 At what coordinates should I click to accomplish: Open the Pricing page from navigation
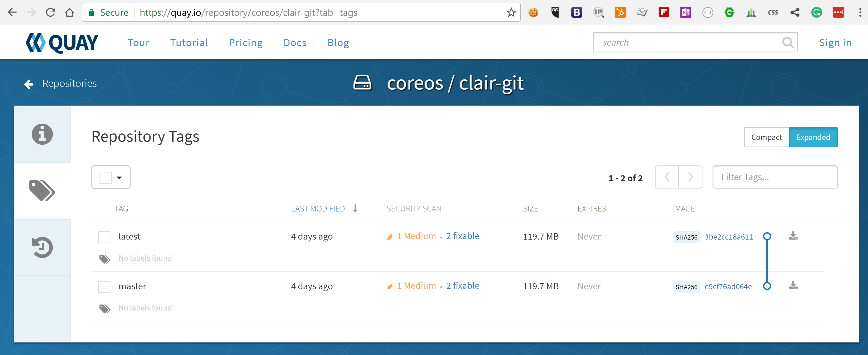pyautogui.click(x=246, y=43)
